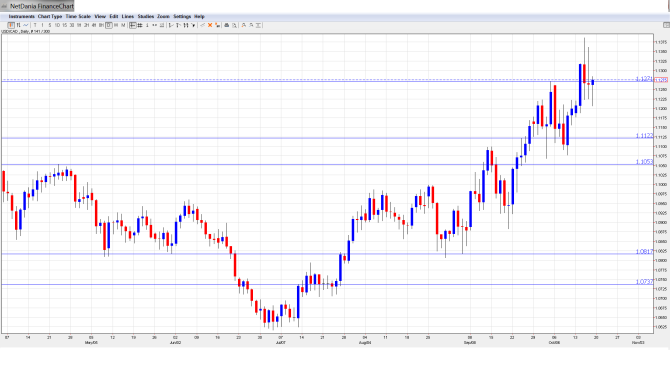Click the NetDania FinanceChart title
Image resolution: width=670 pixels, height=376 pixels.
[x=41, y=6]
